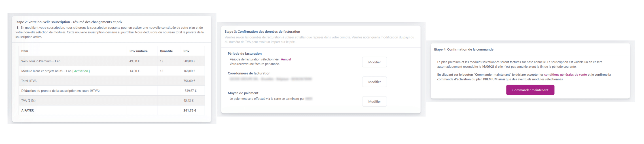Click the Item column header

tap(25, 51)
